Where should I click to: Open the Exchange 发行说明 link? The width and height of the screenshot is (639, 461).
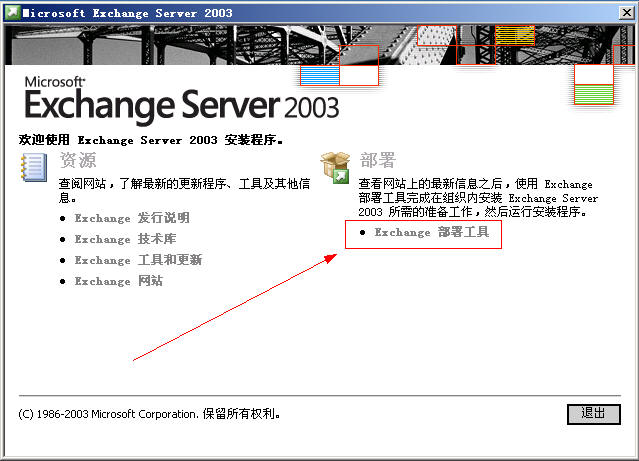pos(132,218)
